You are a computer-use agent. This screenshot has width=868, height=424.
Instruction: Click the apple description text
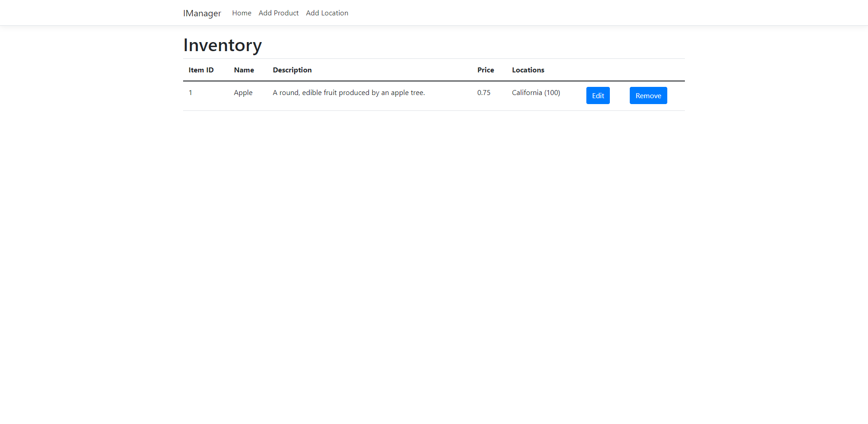click(x=349, y=92)
